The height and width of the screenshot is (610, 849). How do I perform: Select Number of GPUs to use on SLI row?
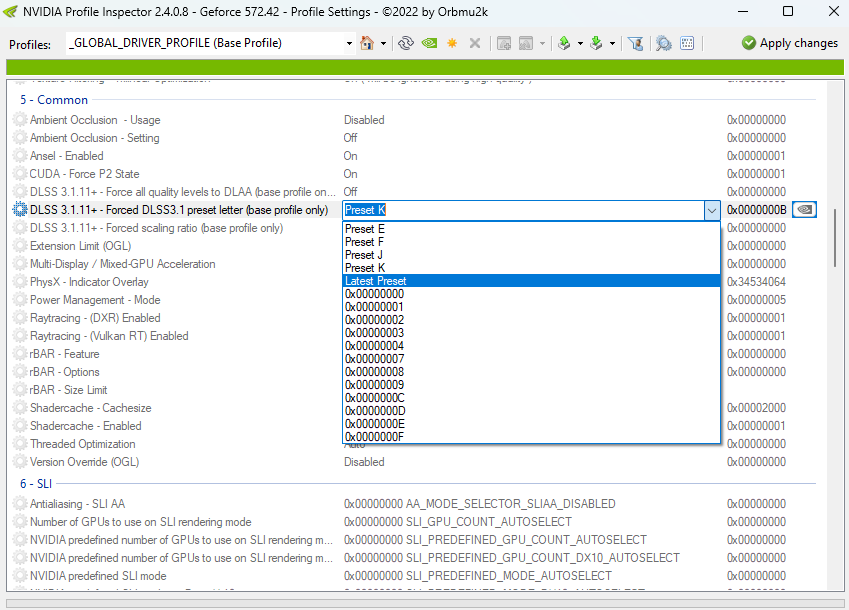click(x=412, y=522)
